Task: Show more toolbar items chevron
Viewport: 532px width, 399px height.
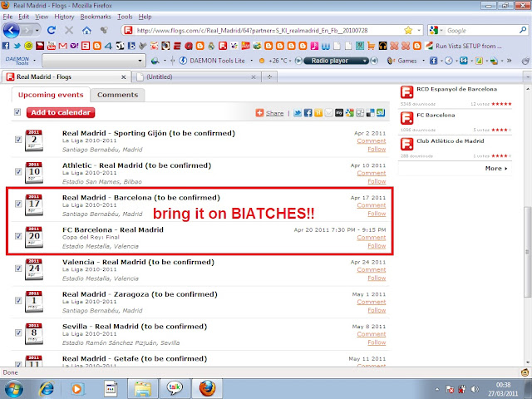Action: coord(510,61)
